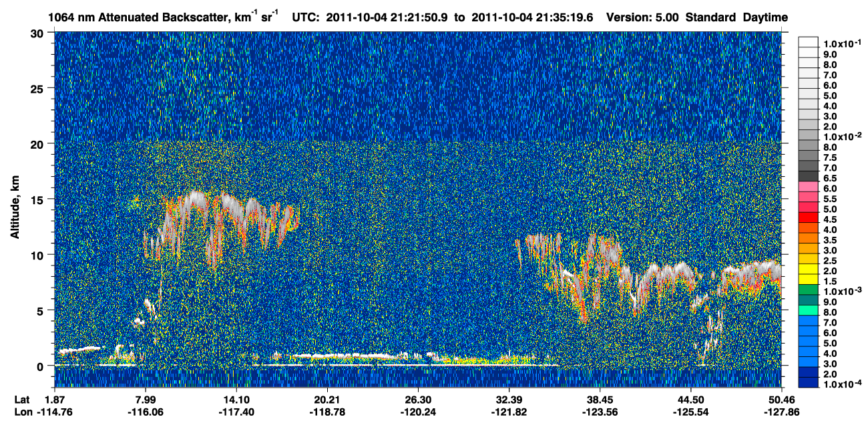
Task: Click latitude value 7.99
Action: [145, 399]
